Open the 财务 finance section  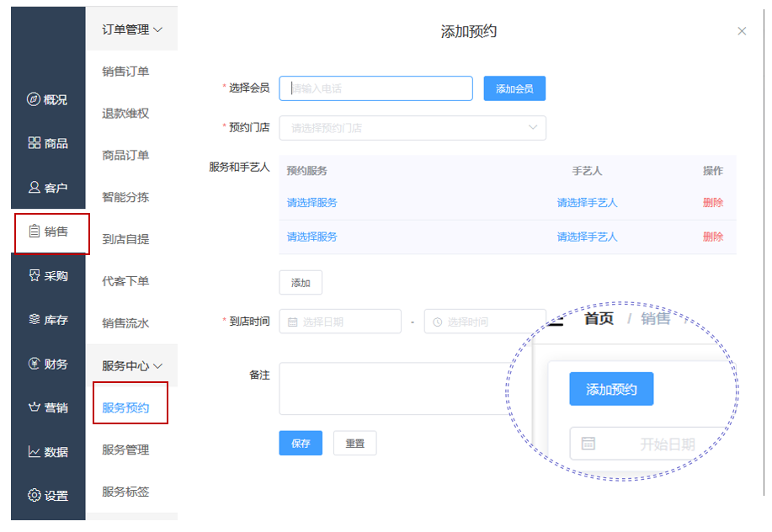[x=48, y=364]
